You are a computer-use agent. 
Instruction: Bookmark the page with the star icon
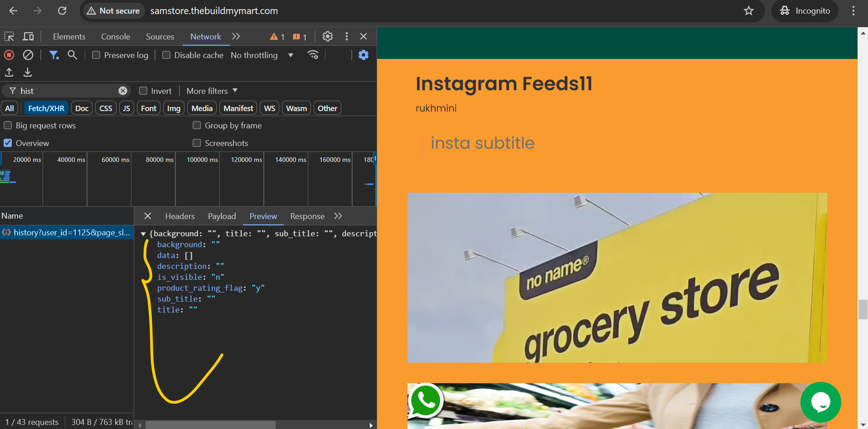(749, 11)
